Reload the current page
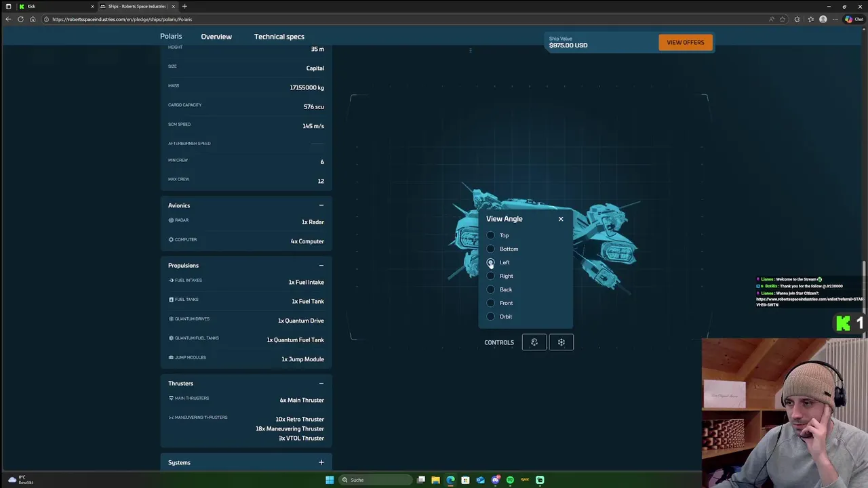Image resolution: width=868 pixels, height=488 pixels. [20, 19]
